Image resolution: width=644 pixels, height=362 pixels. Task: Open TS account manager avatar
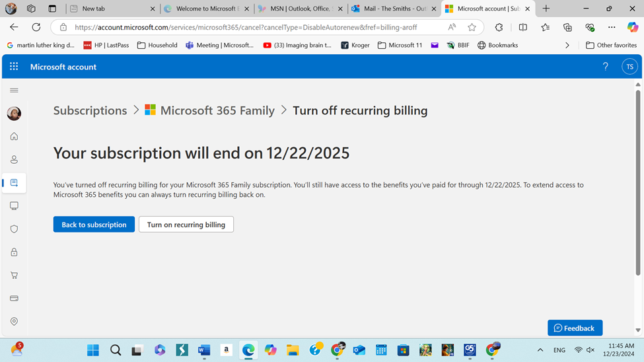click(629, 67)
